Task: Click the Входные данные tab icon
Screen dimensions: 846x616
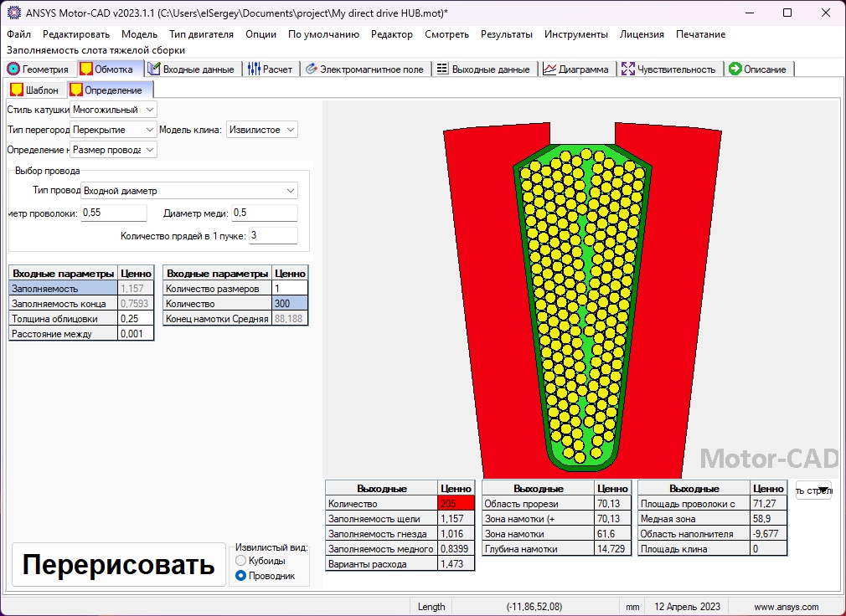Action: click(154, 69)
